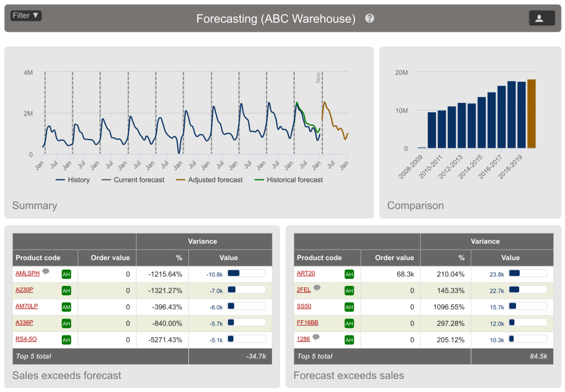Open product code ART20 link

[305, 273]
